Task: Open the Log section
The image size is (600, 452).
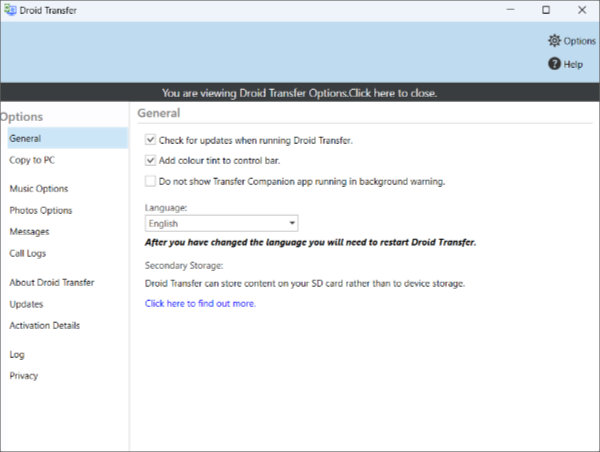Action: (x=17, y=354)
